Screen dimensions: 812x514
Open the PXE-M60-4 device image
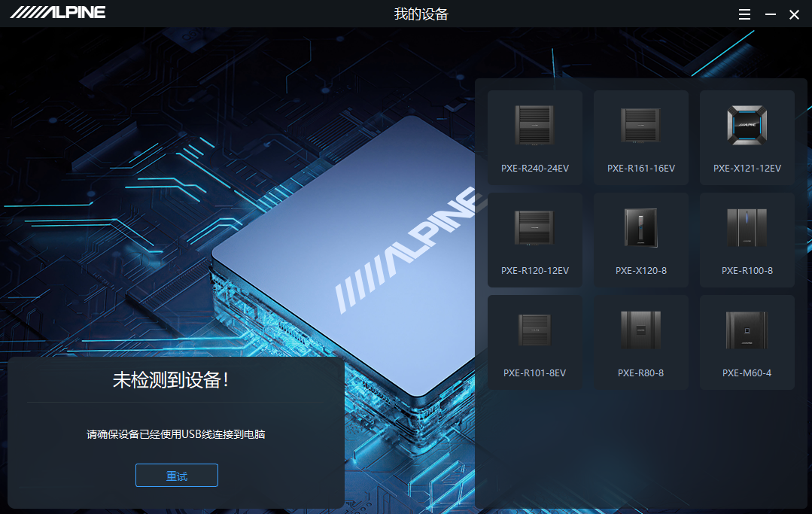coord(747,330)
